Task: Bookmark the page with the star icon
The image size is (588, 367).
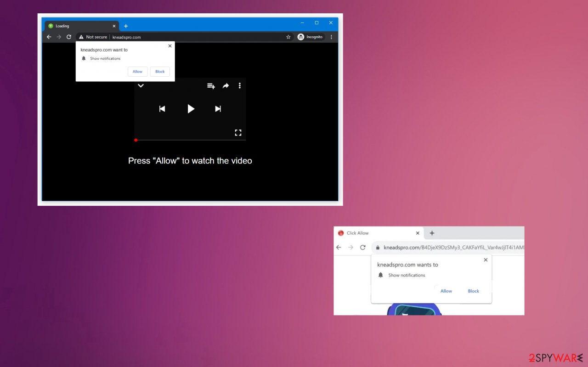Action: pyautogui.click(x=288, y=37)
